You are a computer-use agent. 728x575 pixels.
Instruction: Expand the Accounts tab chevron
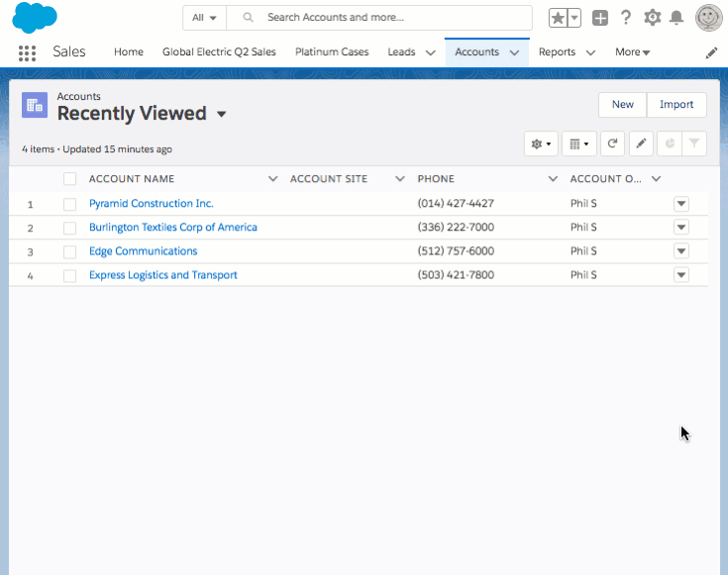[514, 52]
